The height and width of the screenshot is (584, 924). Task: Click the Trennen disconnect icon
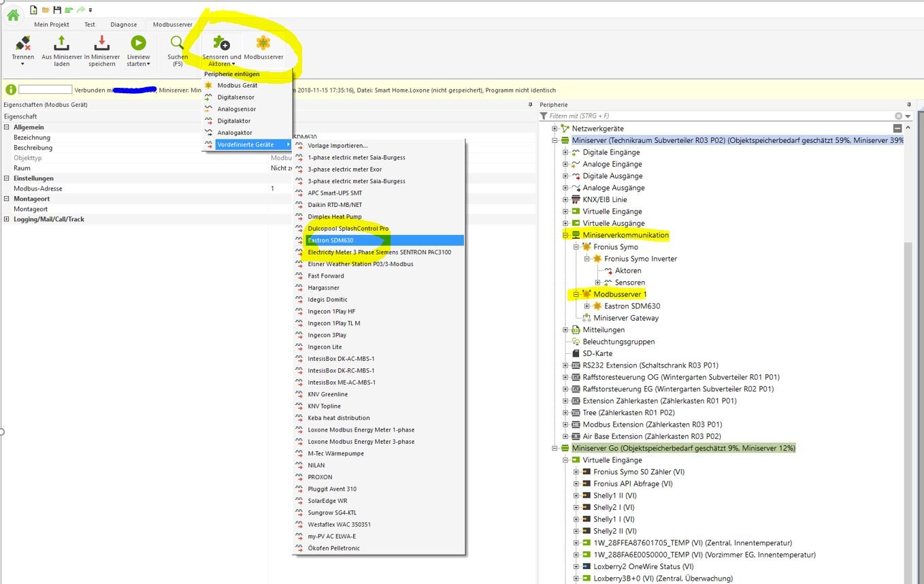pyautogui.click(x=22, y=44)
